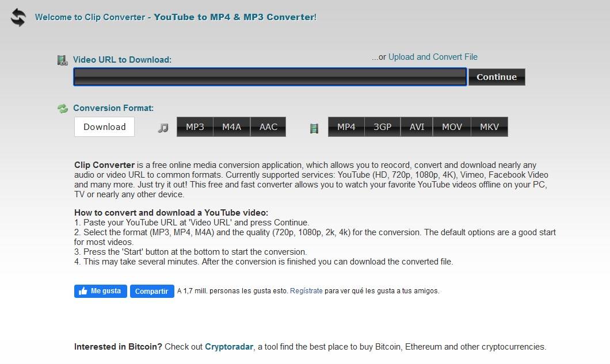
Task: Click the film icon beside Video URL label
Action: click(x=62, y=60)
